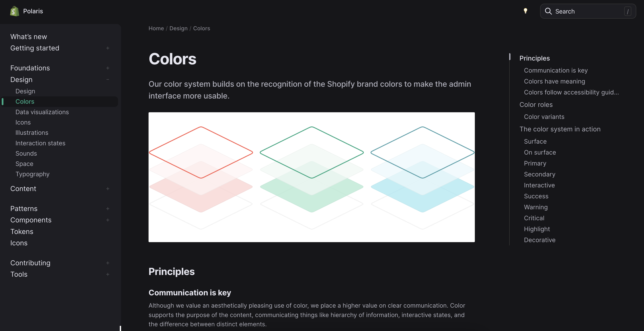Expand the Content section plus icon

coord(108,188)
